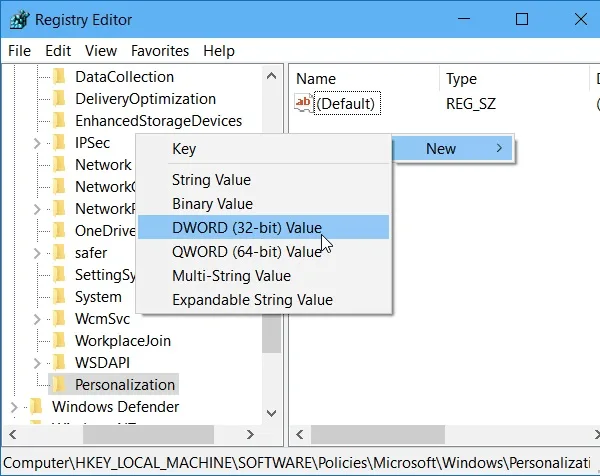Click the DeliveryOptimization folder icon
600x476 pixels.
pos(59,99)
